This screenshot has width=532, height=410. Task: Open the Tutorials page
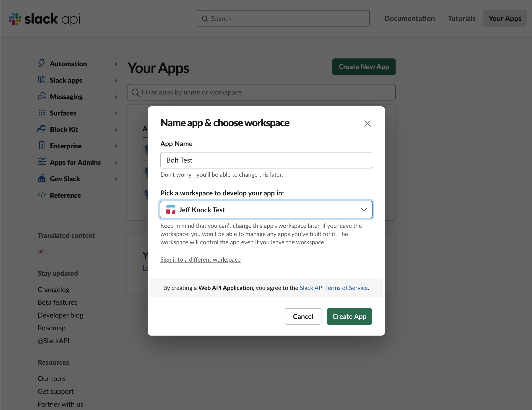tap(461, 18)
